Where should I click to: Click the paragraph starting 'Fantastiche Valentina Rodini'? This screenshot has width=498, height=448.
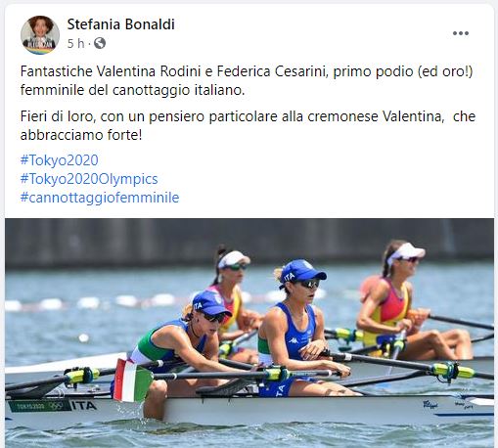[x=247, y=80]
